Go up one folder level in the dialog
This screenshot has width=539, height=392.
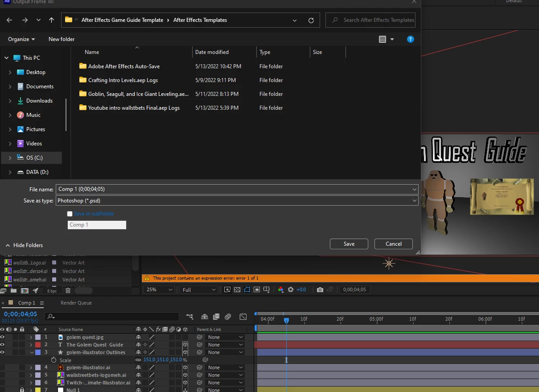coord(52,20)
